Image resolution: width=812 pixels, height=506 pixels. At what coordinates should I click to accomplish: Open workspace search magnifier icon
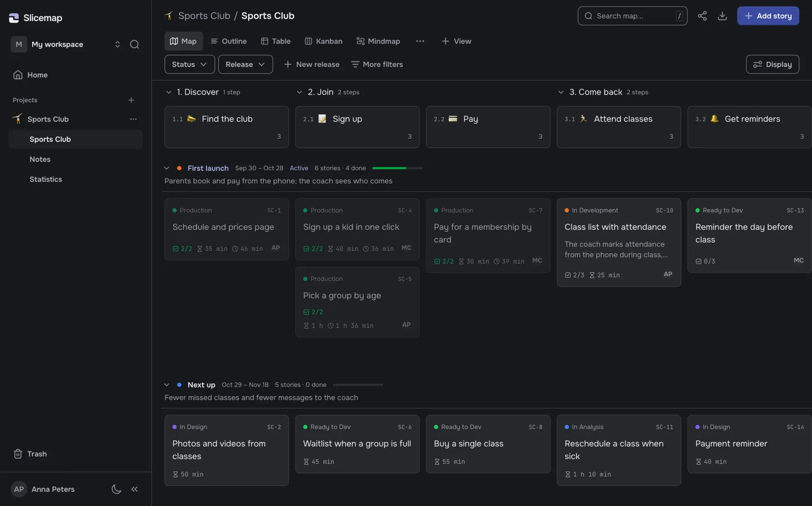pos(134,44)
